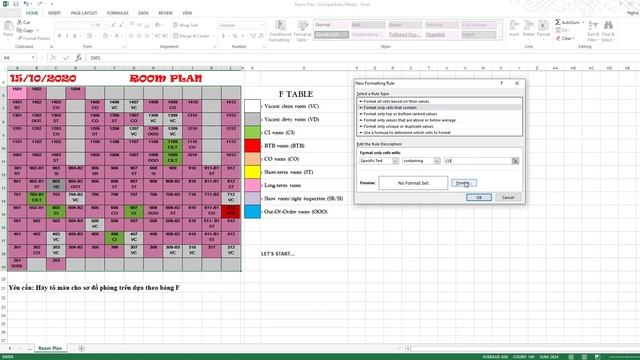640x360 pixels.
Task: Pick 'Use a formula to determine' rule
Action: click(x=439, y=132)
